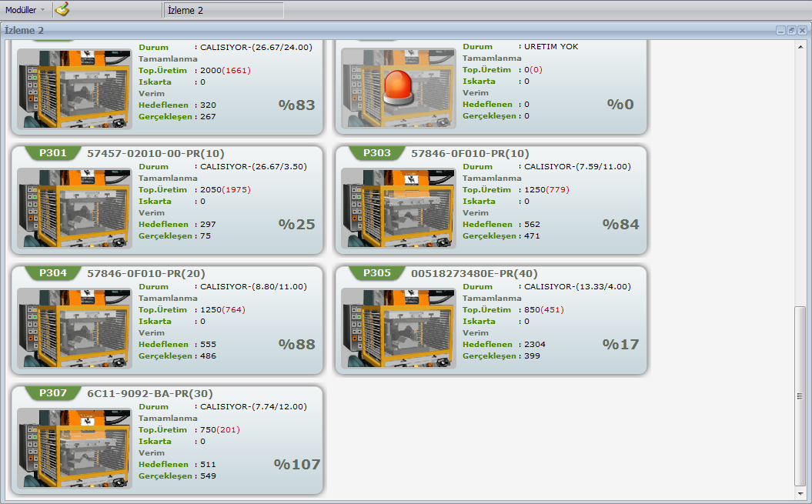Select the green P303 label badge
Viewport: 812px width, 504px height.
(377, 153)
